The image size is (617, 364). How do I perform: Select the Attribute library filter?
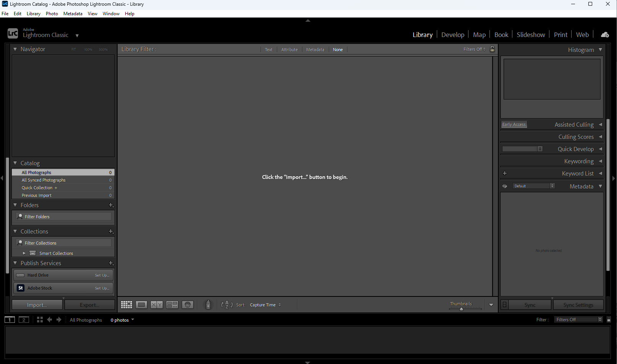coord(289,50)
